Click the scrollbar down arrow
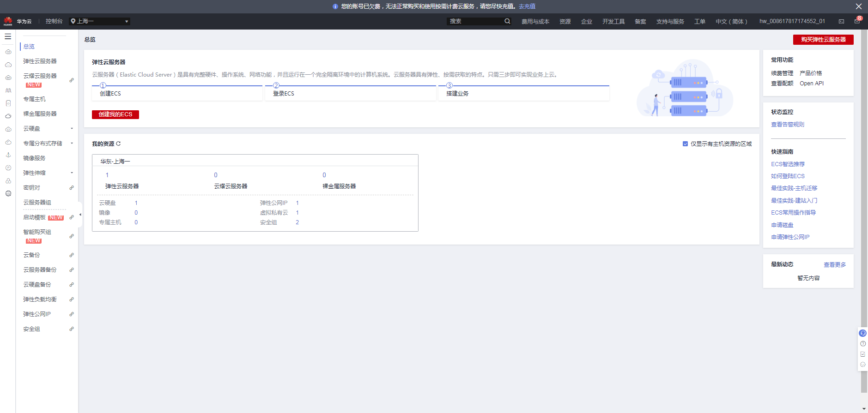 click(864, 409)
